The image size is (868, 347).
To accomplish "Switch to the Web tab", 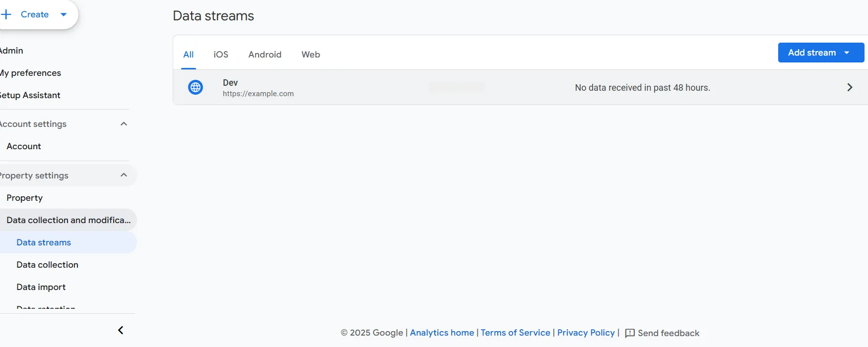I will (x=311, y=55).
